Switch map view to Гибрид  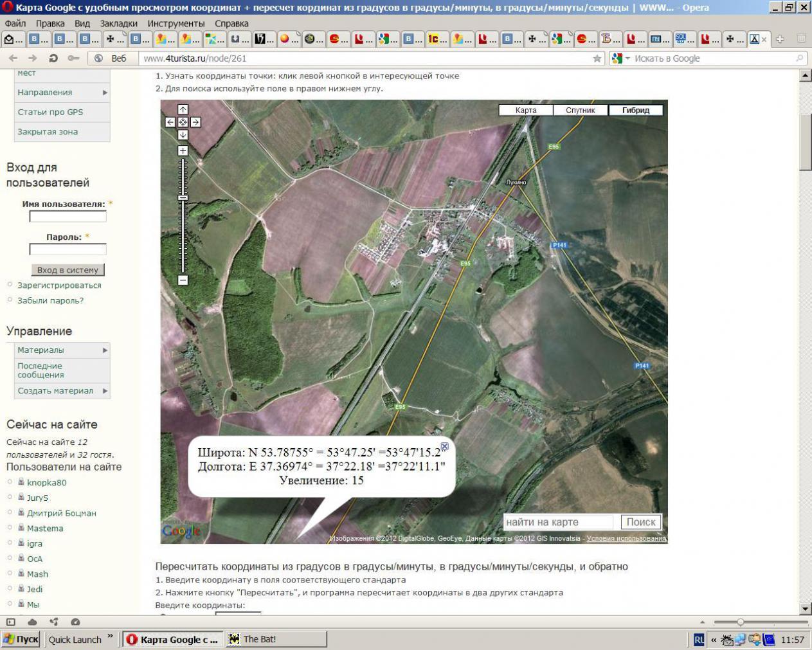[635, 110]
